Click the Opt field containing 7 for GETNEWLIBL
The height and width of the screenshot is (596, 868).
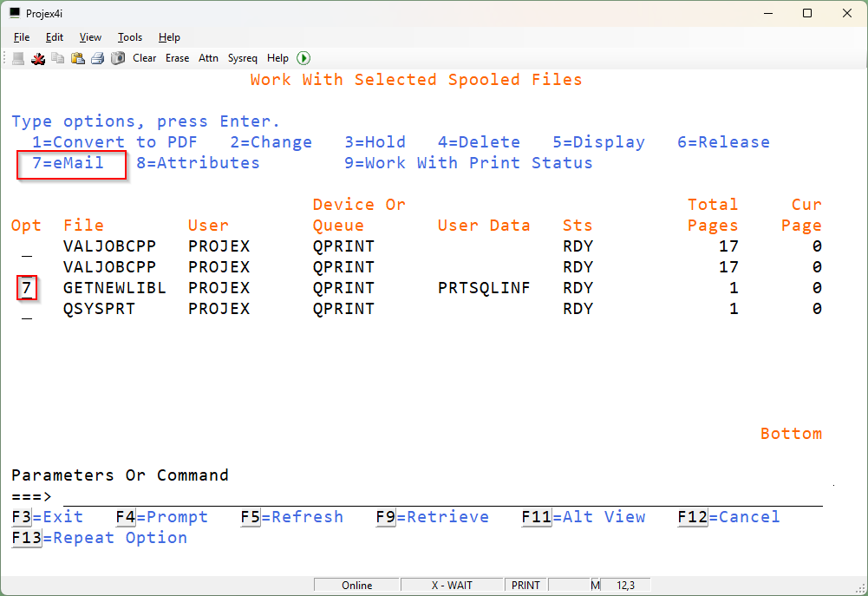tap(27, 288)
